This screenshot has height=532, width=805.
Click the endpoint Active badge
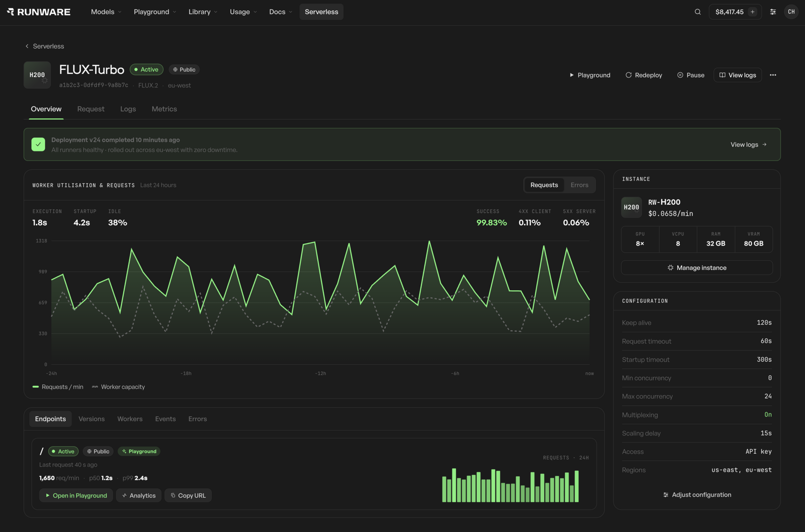pyautogui.click(x=63, y=451)
